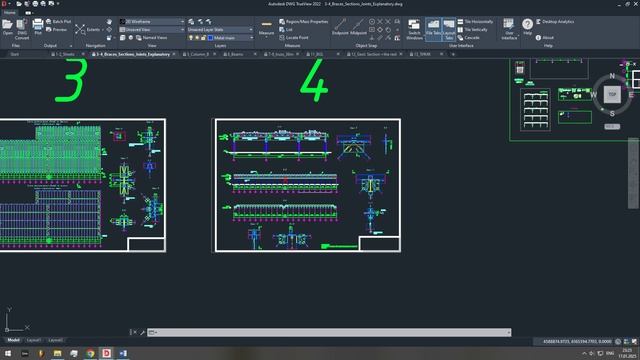Screen dimensions: 640x360
Task: Toggle Layout Tabs display
Action: (449, 29)
